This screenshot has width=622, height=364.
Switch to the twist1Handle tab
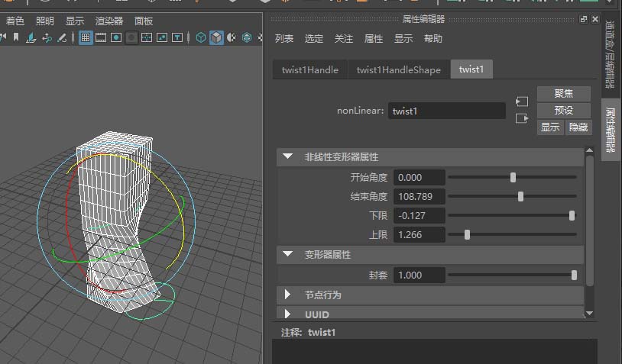coord(309,69)
